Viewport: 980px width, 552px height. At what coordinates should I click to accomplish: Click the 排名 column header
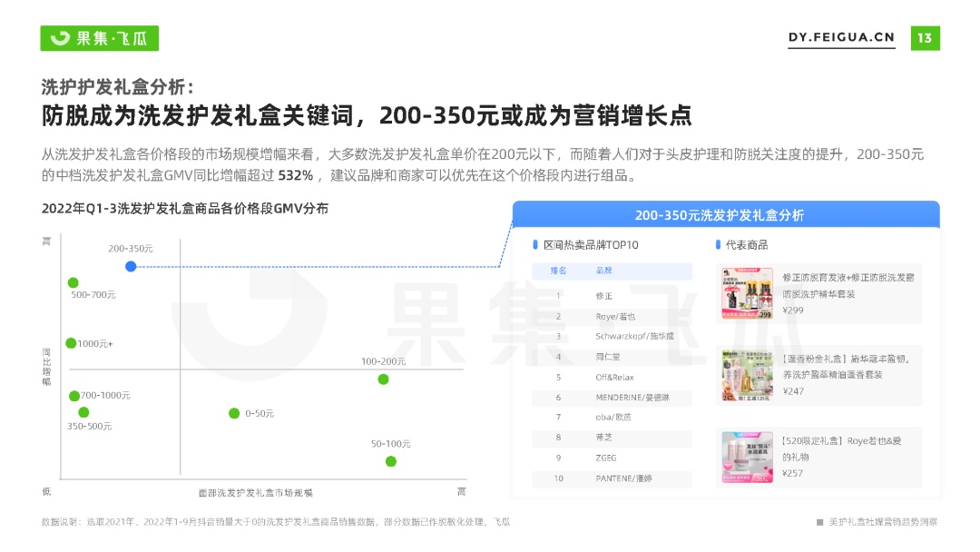point(558,271)
